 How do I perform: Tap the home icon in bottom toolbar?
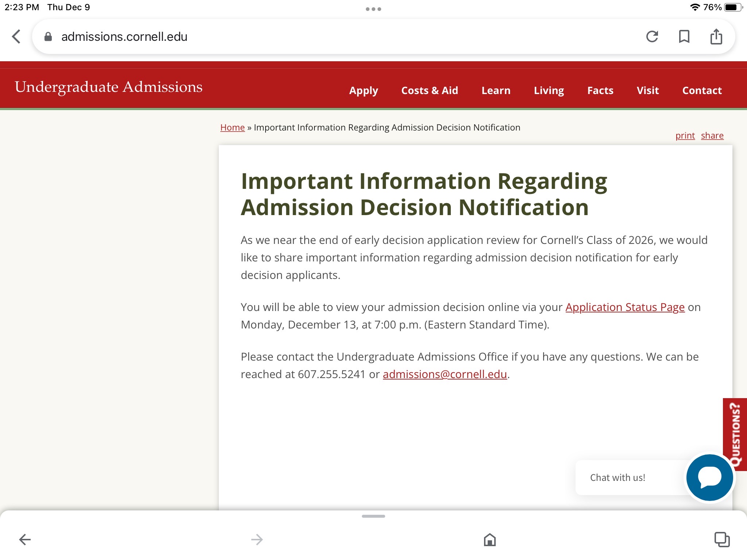[x=489, y=539]
